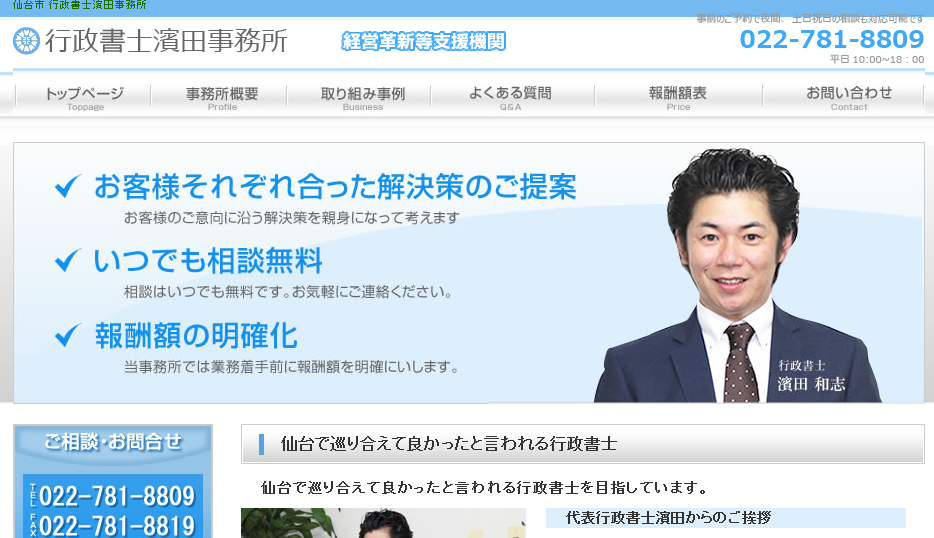
Task: Click the お客様のご意向に沿う解決策 subtext
Action: coord(291,217)
